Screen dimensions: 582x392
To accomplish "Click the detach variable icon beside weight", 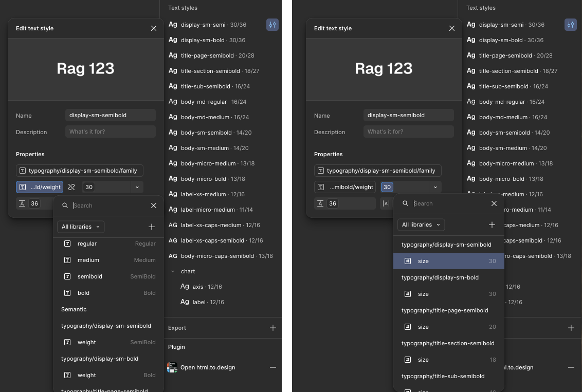I will tap(71, 187).
